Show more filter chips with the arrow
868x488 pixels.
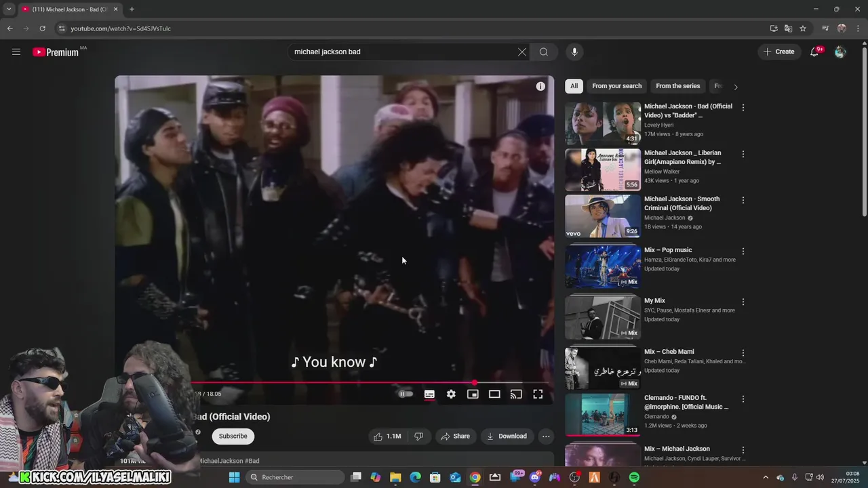[x=736, y=87]
